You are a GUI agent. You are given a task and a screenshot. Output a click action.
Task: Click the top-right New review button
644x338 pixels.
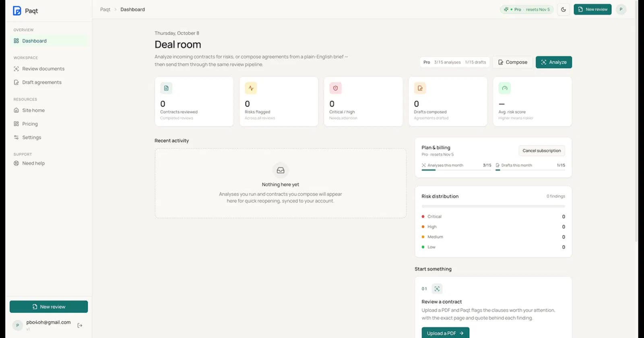[x=592, y=9]
